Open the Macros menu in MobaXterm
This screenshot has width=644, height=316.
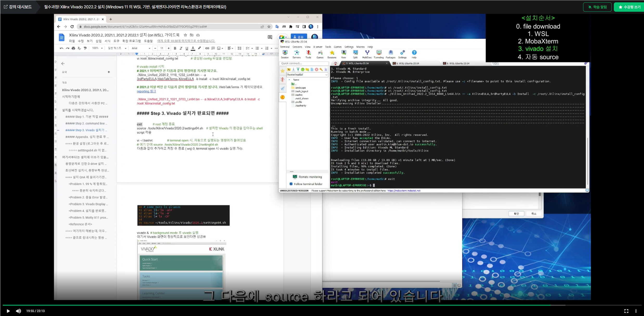(x=360, y=47)
